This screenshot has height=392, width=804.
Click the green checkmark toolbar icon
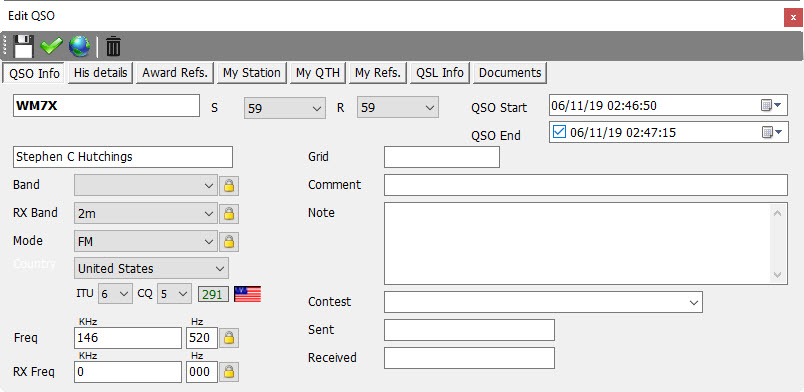(52, 47)
